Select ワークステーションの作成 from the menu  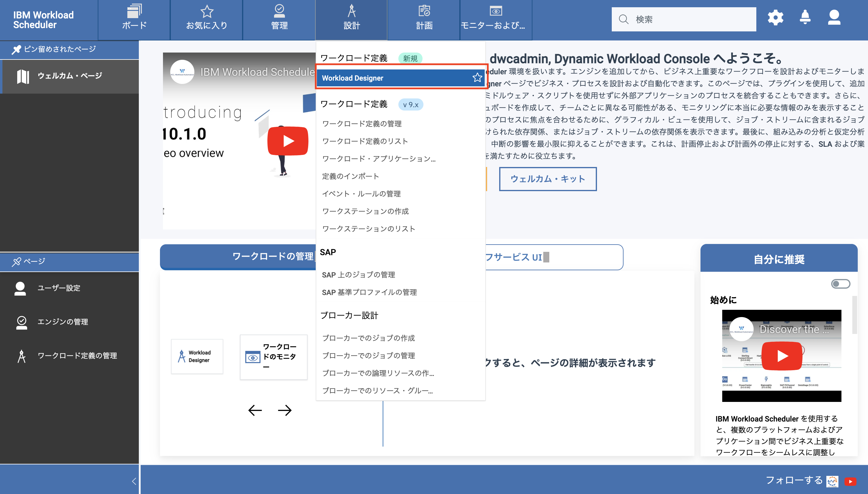pyautogui.click(x=365, y=211)
